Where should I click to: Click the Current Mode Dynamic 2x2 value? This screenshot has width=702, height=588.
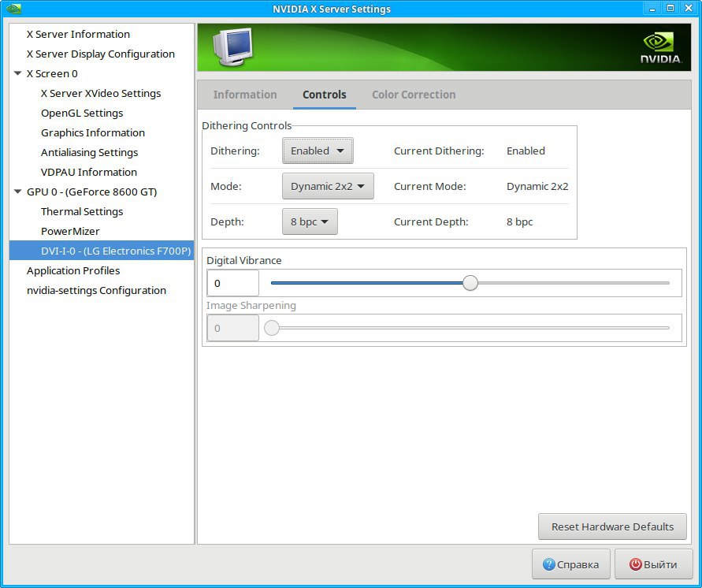pyautogui.click(x=537, y=186)
